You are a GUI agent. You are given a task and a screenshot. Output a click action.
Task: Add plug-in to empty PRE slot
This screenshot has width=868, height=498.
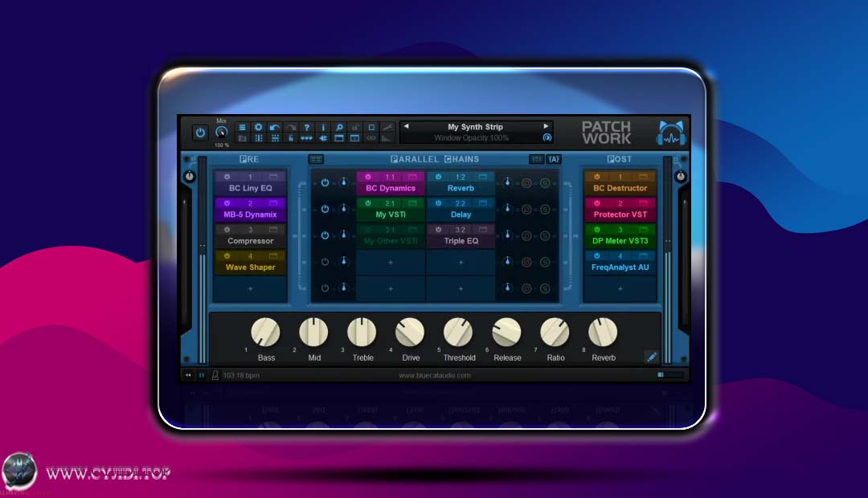click(x=250, y=288)
